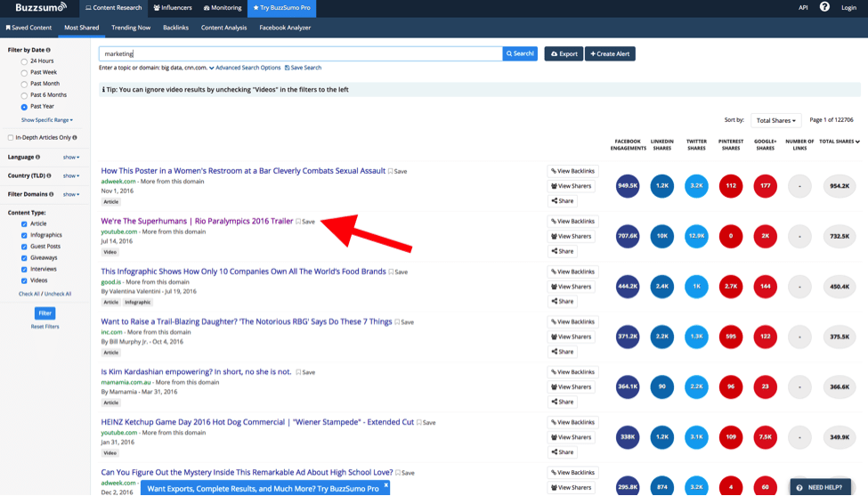Image resolution: width=868 pixels, height=496 pixels.
Task: Uncheck the Interviews content type
Action: (x=24, y=270)
